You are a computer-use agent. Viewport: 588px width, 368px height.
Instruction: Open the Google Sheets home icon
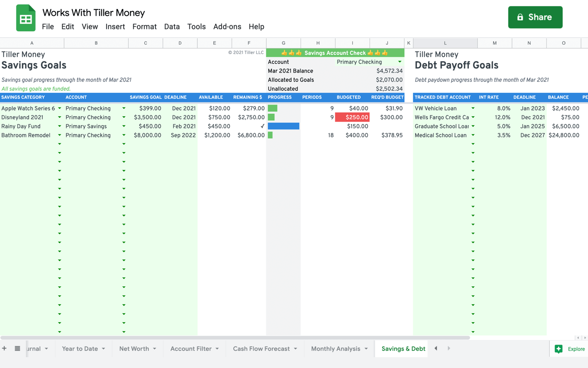[x=26, y=18]
